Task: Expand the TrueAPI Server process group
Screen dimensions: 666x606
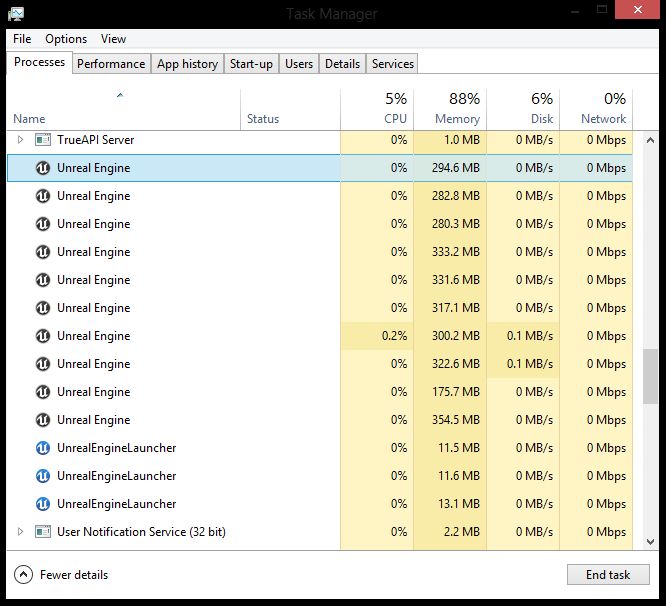Action: point(20,139)
